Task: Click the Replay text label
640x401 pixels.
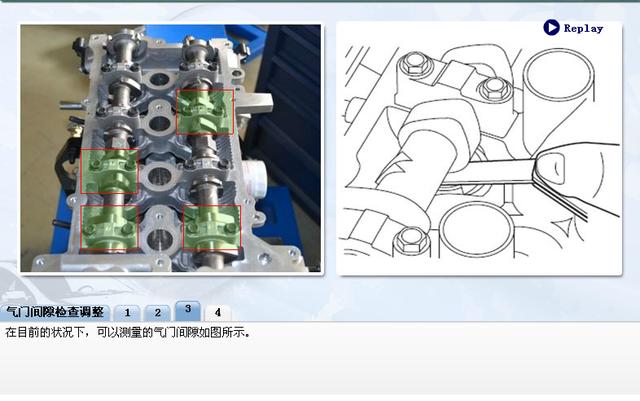Action: (583, 28)
